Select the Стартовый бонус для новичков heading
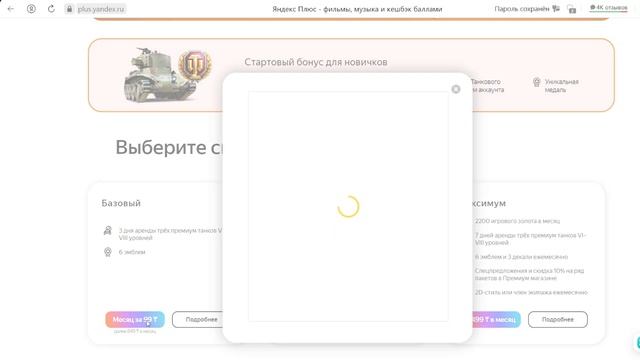Screen dimensions: 640x360 coord(316,62)
